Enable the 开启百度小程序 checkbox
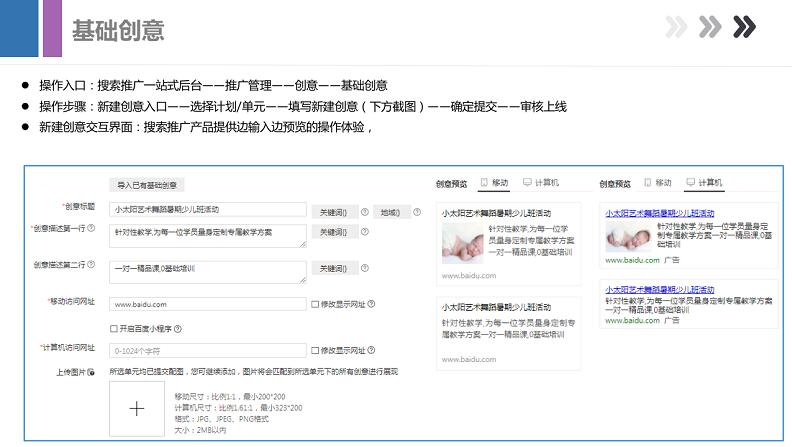Viewport: 792px width, 447px height. tap(113, 328)
